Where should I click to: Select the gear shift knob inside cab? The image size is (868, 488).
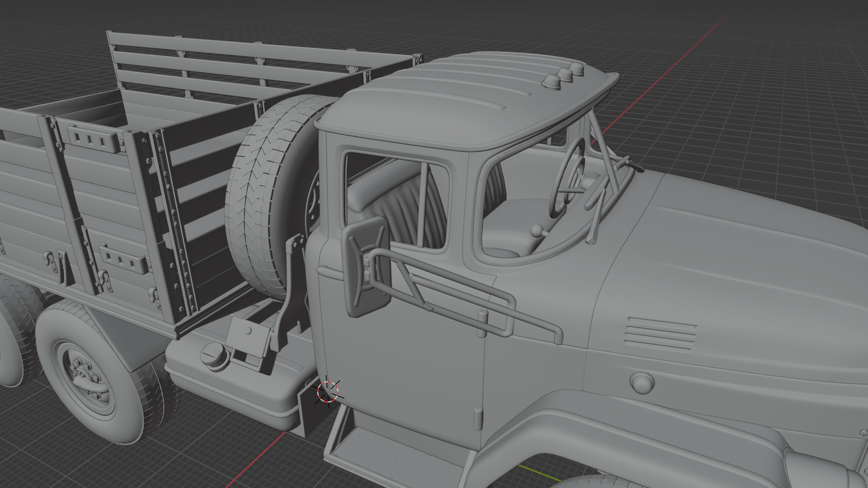pos(536,231)
